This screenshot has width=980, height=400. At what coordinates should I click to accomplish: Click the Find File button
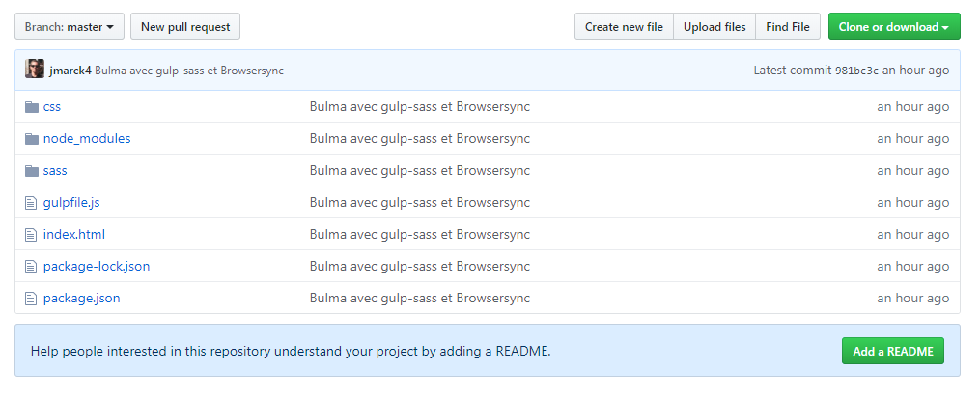pos(788,26)
